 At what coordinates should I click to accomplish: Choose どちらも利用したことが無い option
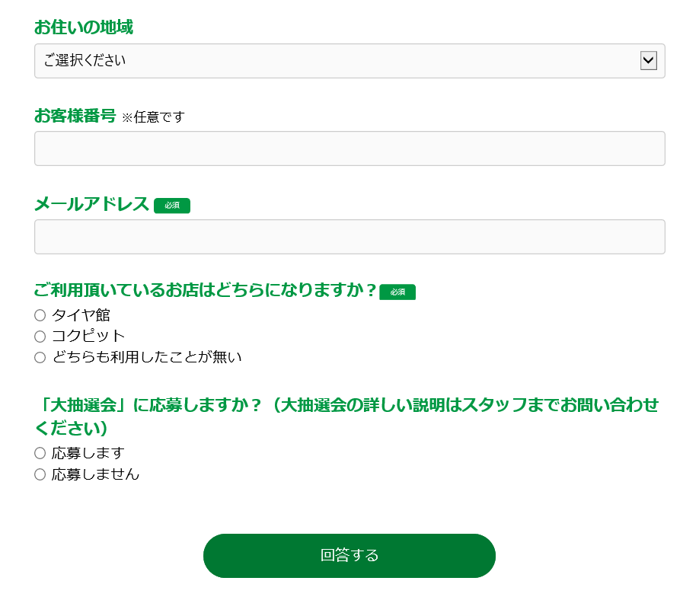click(40, 357)
